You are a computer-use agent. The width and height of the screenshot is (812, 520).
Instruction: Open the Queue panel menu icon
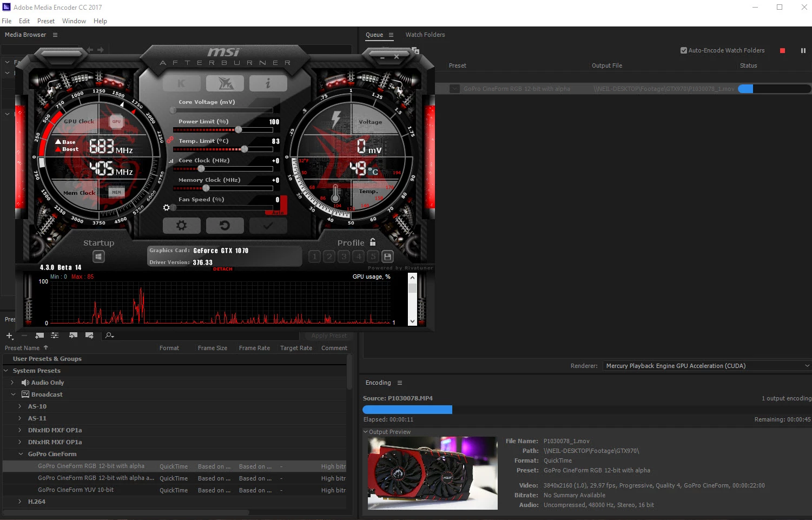tap(391, 35)
